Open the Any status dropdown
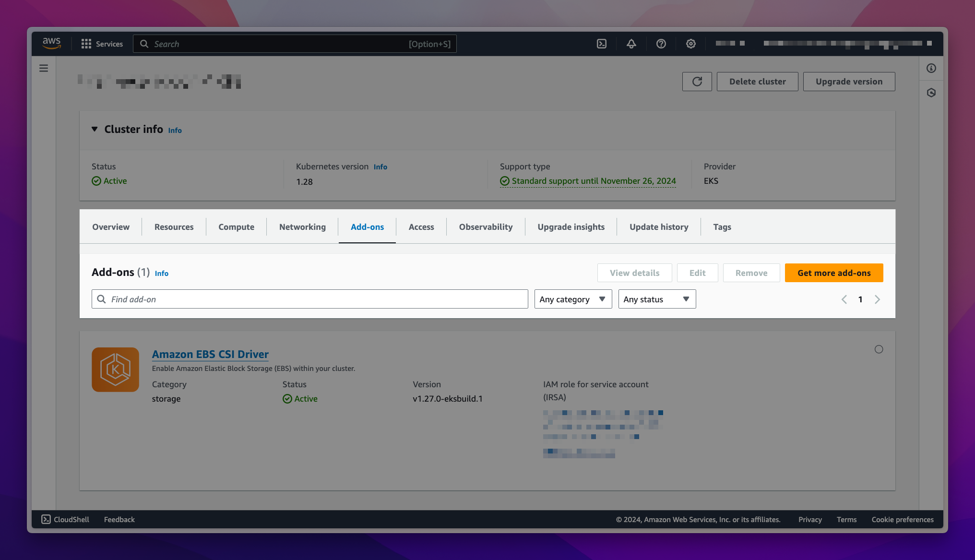Viewport: 975px width, 560px height. tap(657, 299)
